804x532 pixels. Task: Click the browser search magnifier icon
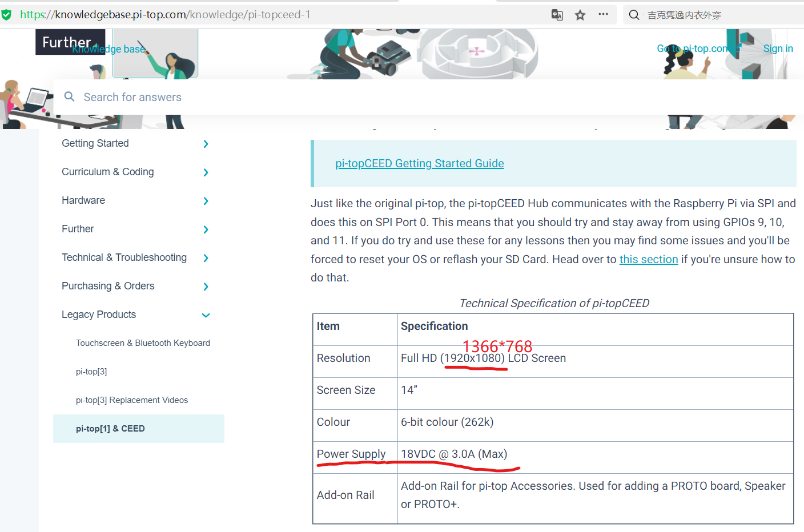(x=634, y=15)
